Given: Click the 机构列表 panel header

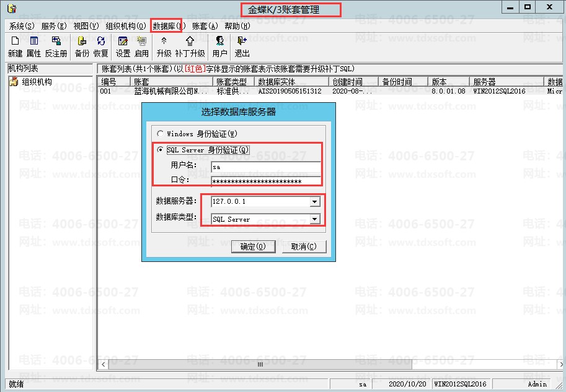Looking at the screenshot, I should (50, 69).
